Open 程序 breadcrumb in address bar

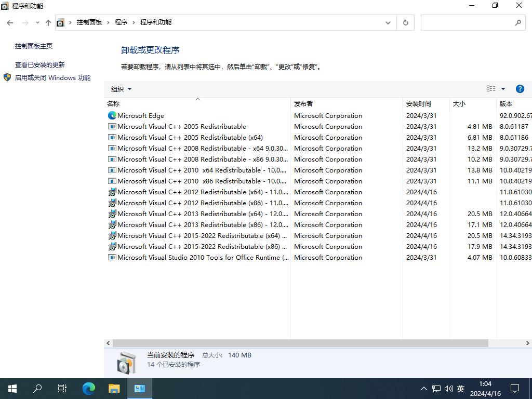tap(121, 22)
